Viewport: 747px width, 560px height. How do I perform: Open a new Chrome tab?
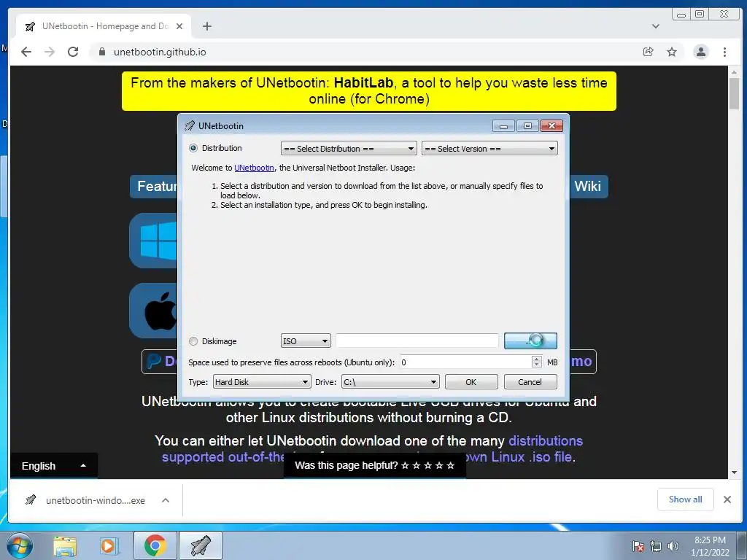(x=206, y=26)
